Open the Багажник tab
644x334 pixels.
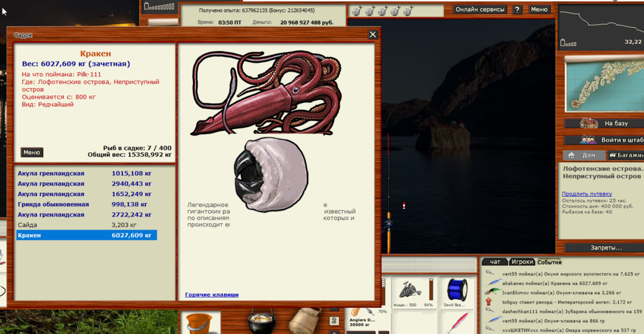(x=625, y=155)
